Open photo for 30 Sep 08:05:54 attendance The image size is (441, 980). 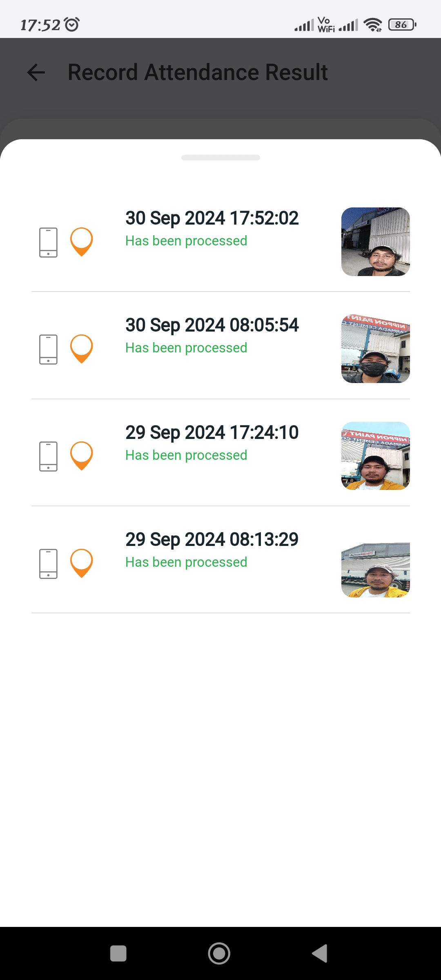point(375,349)
